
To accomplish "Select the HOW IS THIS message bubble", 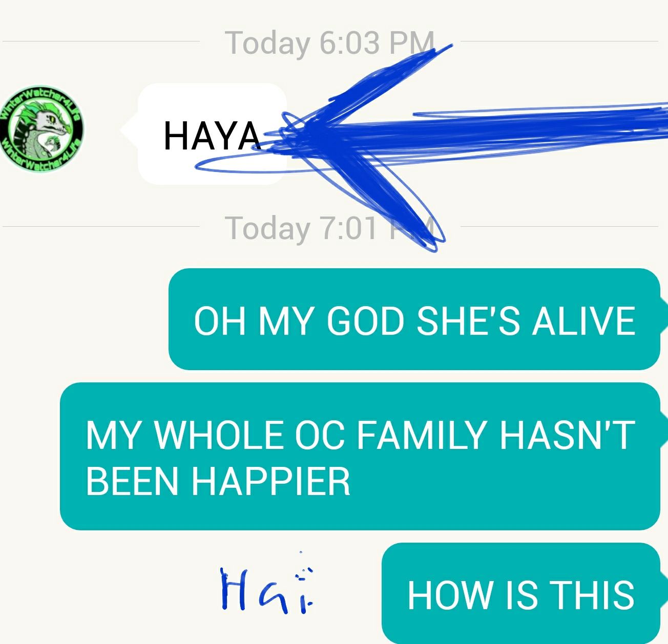I will 521,593.
